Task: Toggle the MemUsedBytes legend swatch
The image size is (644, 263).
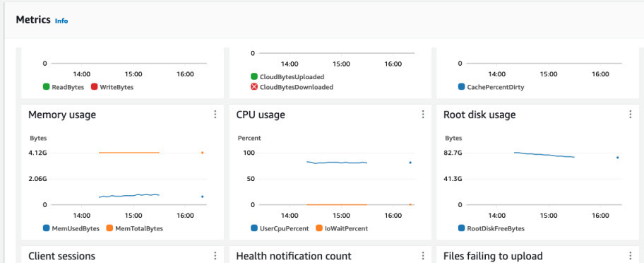Action: click(47, 228)
